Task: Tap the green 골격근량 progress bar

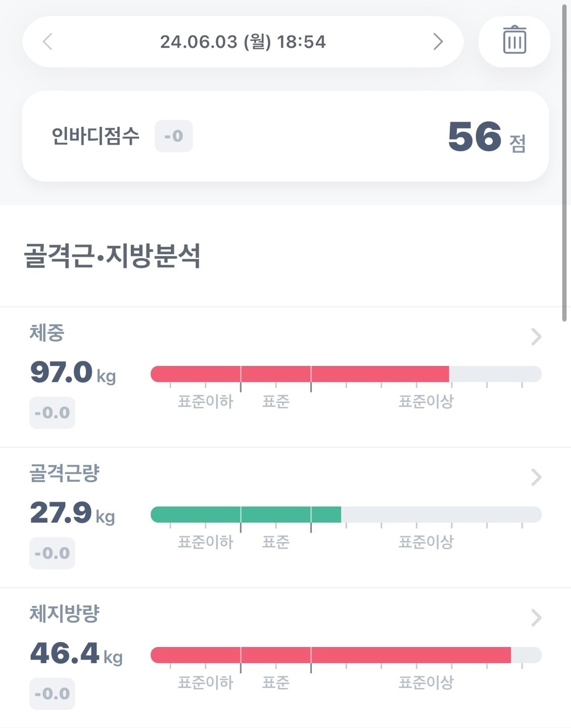Action: (246, 515)
